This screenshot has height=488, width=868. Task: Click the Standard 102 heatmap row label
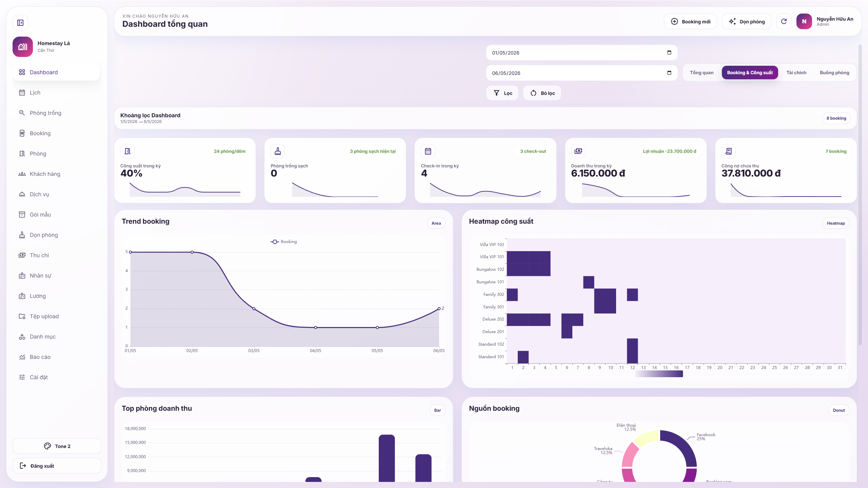491,344
